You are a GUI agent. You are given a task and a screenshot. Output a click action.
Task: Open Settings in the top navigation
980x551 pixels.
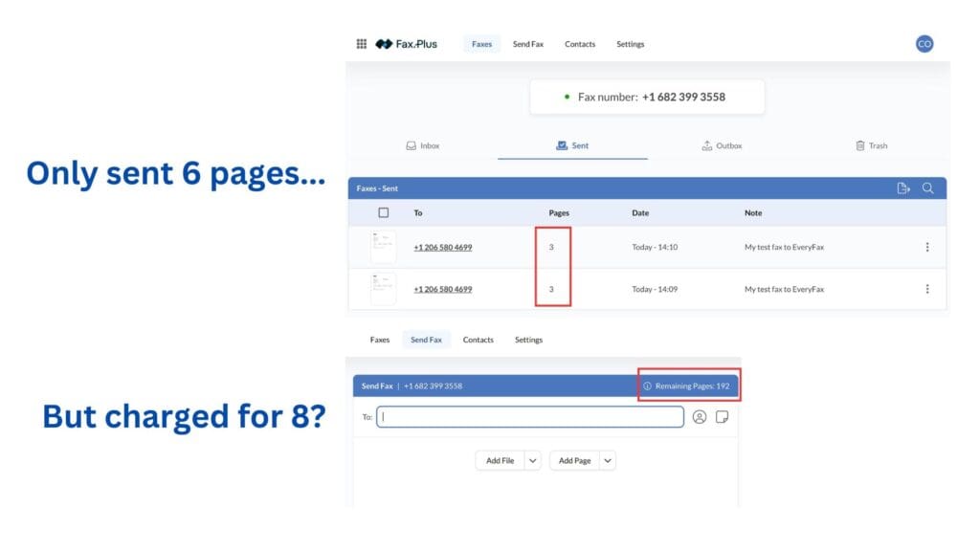[x=630, y=44]
